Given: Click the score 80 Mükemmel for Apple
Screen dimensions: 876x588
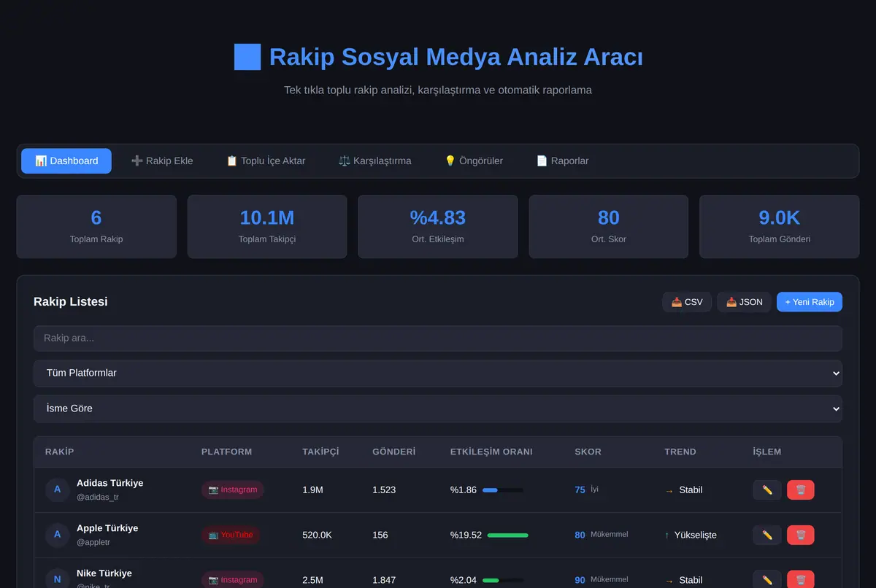Looking at the screenshot, I should [x=602, y=535].
